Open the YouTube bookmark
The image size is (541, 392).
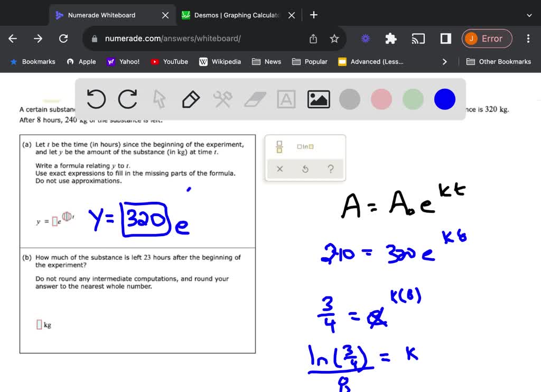coord(169,62)
